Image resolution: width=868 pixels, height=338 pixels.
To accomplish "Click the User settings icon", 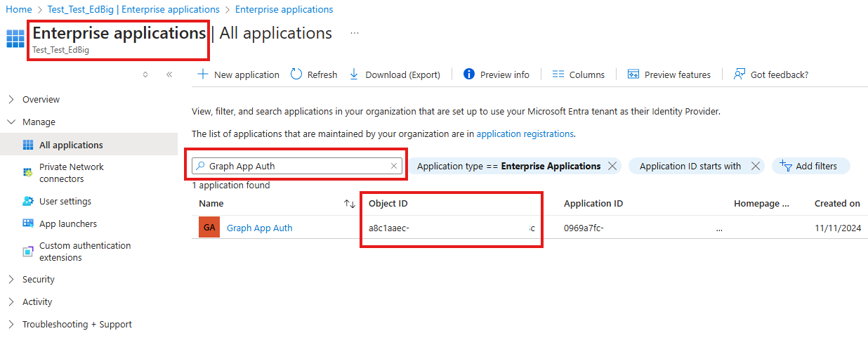I will pyautogui.click(x=28, y=201).
